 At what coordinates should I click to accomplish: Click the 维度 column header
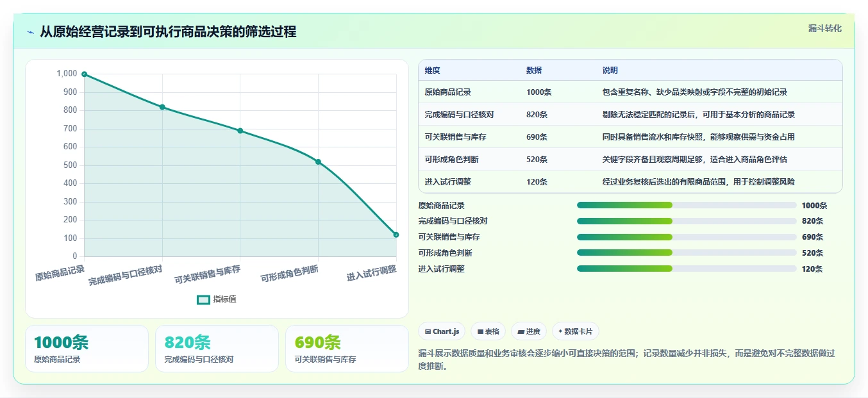tap(432, 70)
